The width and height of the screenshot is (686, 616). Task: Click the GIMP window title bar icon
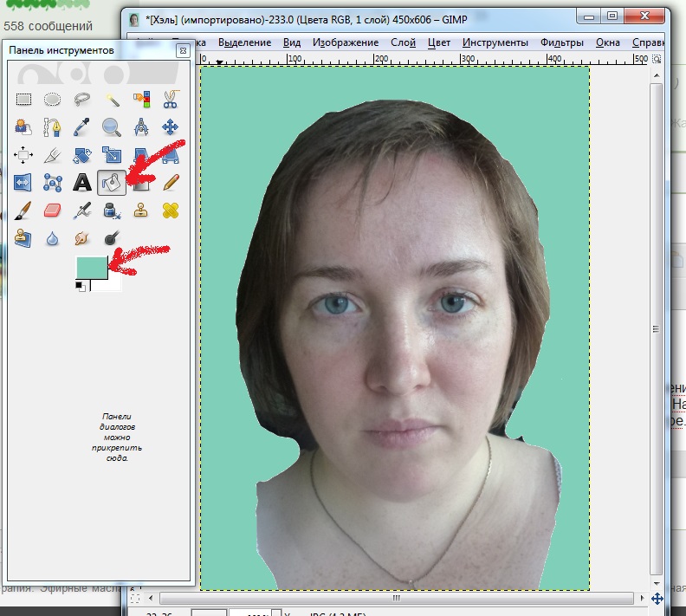[134, 20]
